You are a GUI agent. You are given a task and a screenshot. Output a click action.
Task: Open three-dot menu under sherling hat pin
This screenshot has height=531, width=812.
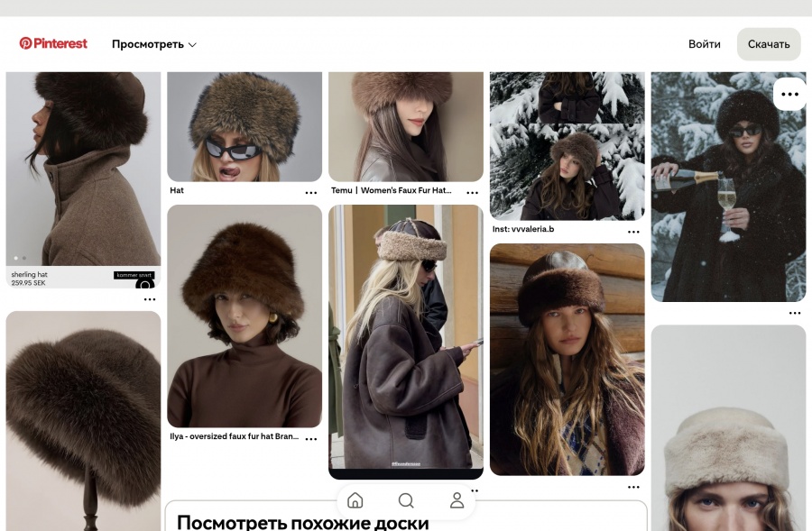pos(150,299)
